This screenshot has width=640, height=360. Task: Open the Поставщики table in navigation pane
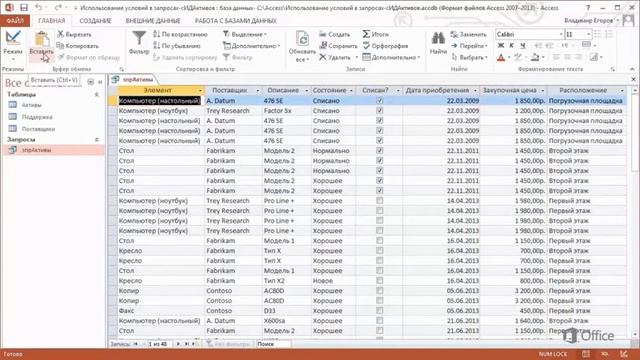(38, 129)
